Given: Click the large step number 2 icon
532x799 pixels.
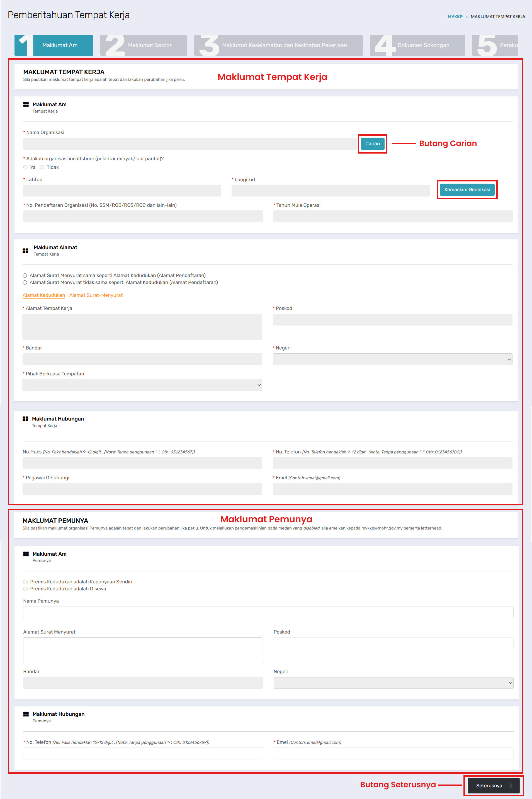Looking at the screenshot, I should 115,45.
